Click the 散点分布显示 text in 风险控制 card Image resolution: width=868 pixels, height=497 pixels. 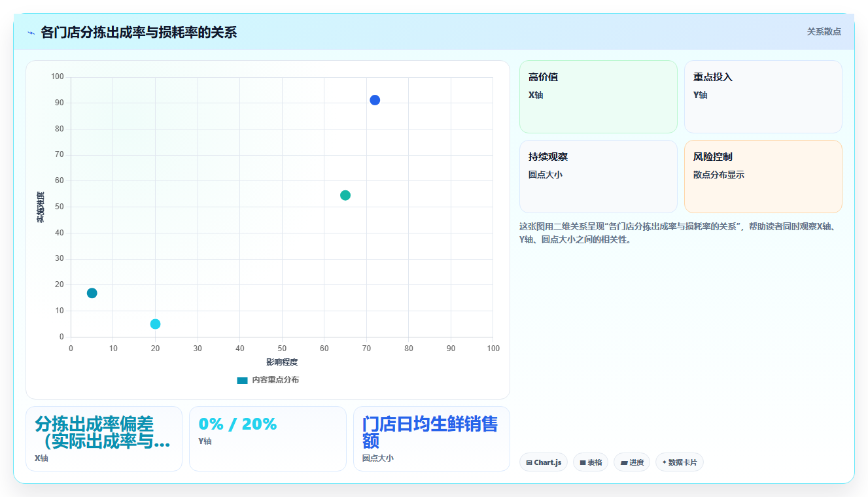[x=719, y=175]
